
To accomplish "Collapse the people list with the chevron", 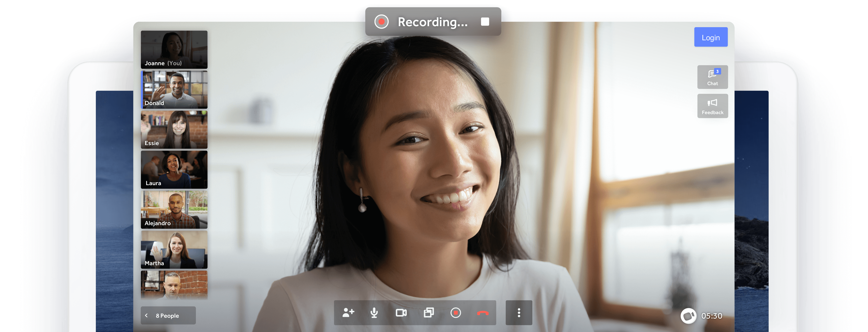I will point(147,316).
